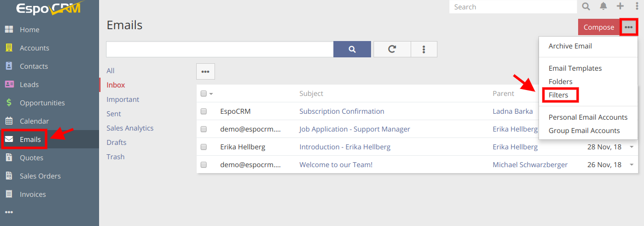Click the Subject column header

(x=311, y=93)
